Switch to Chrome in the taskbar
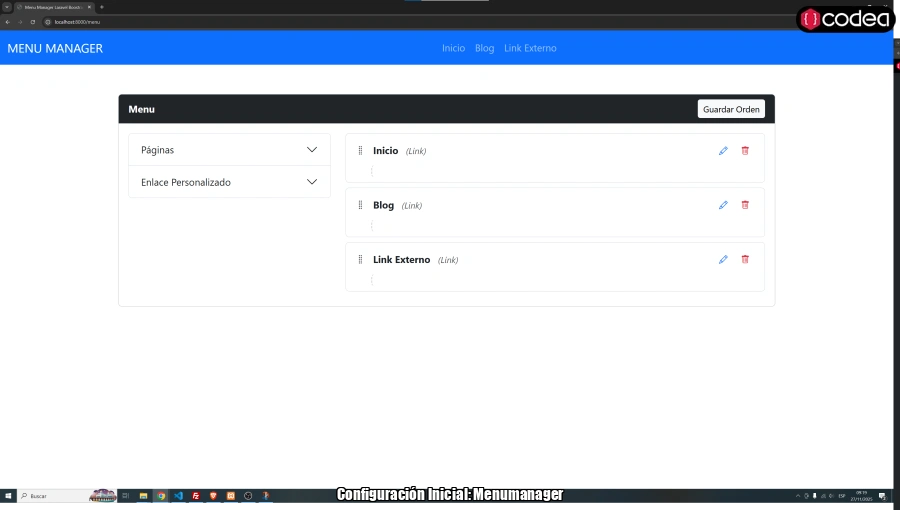 pos(161,496)
